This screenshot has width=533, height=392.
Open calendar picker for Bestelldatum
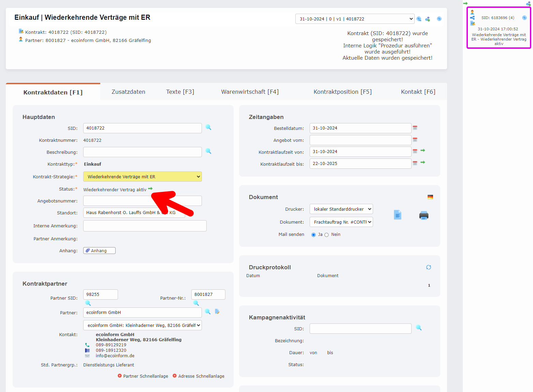[415, 128]
